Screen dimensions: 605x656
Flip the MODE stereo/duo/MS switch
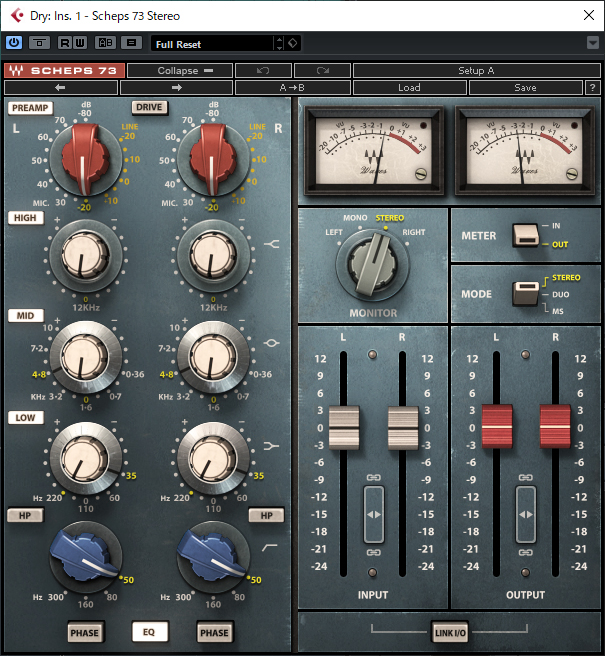[x=526, y=293]
